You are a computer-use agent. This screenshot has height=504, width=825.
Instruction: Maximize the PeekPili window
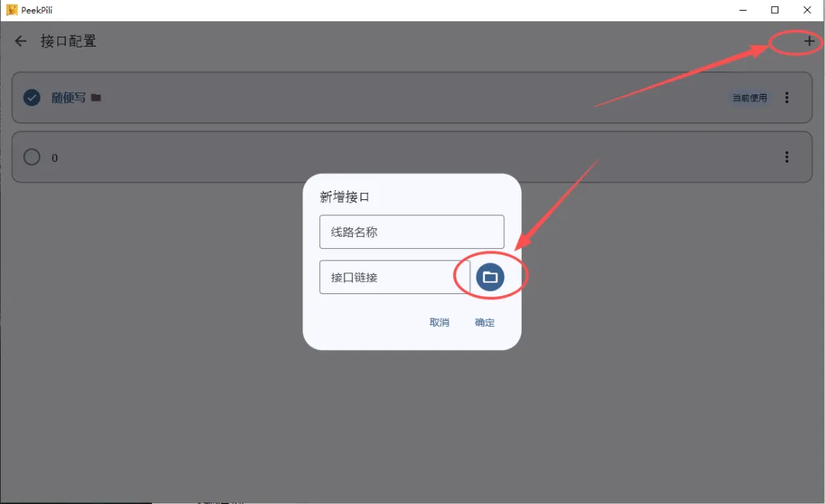(x=775, y=10)
